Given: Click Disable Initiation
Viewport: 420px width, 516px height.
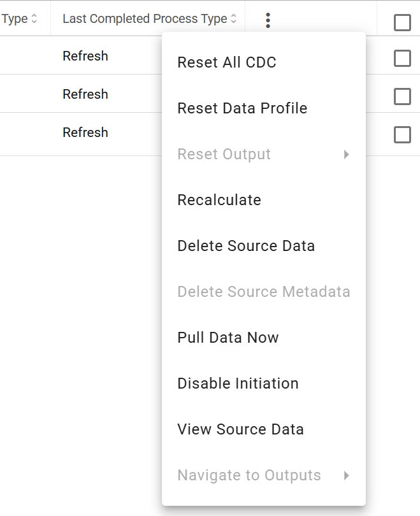Looking at the screenshot, I should (264, 383).
